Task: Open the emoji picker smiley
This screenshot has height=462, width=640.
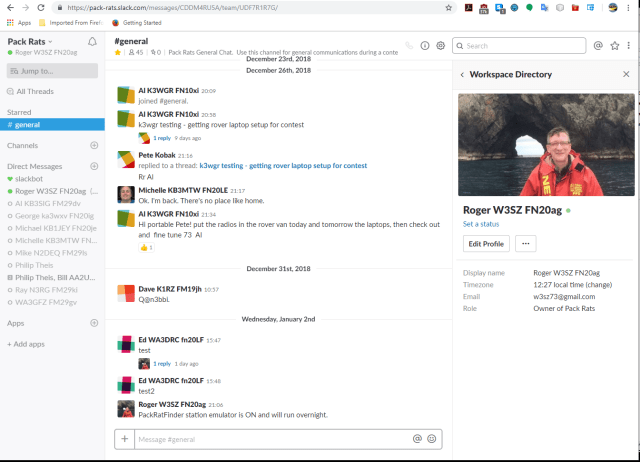Action: (x=432, y=439)
